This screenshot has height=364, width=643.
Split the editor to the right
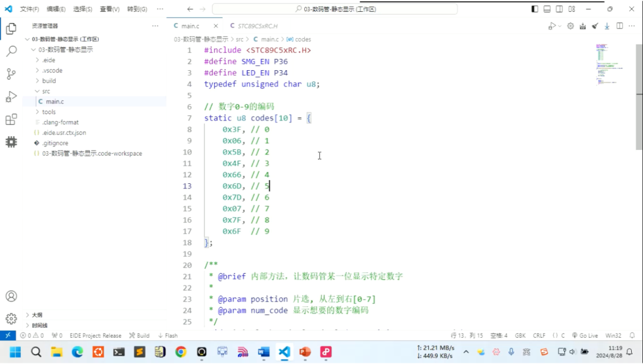tap(620, 26)
